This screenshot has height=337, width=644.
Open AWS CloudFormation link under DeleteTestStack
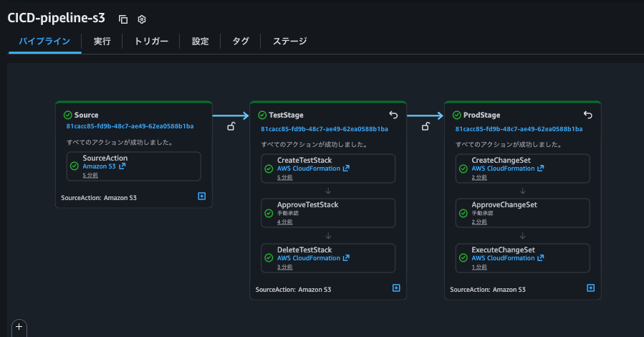[309, 258]
